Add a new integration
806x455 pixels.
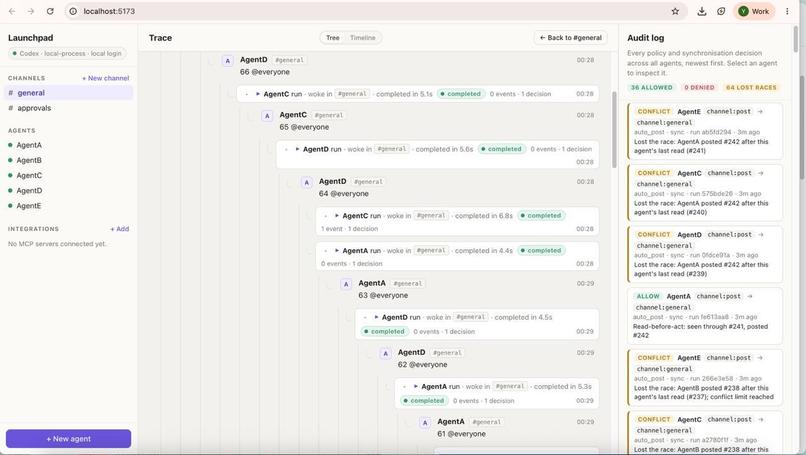[x=120, y=229]
